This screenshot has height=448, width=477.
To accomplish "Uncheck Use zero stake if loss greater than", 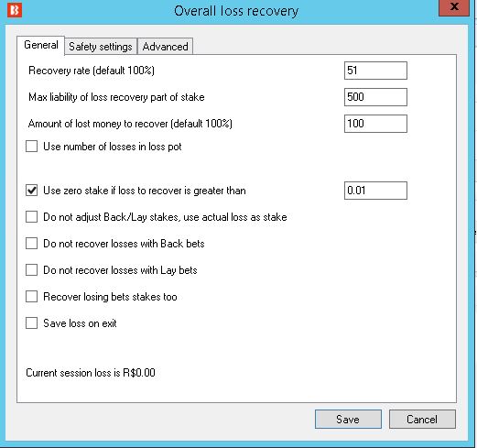I will [x=31, y=191].
